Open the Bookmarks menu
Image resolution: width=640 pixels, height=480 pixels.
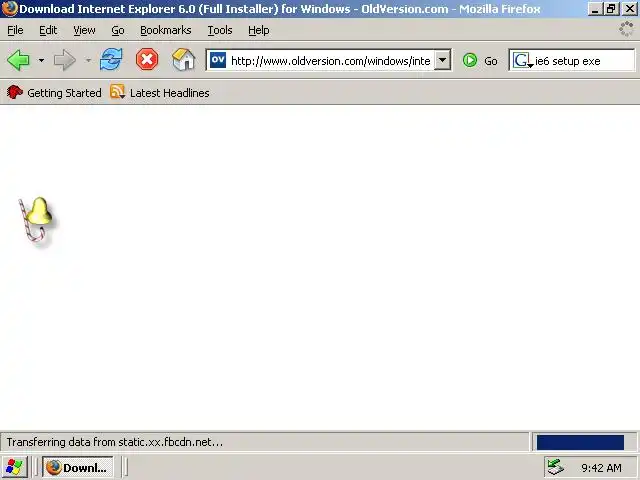point(165,30)
